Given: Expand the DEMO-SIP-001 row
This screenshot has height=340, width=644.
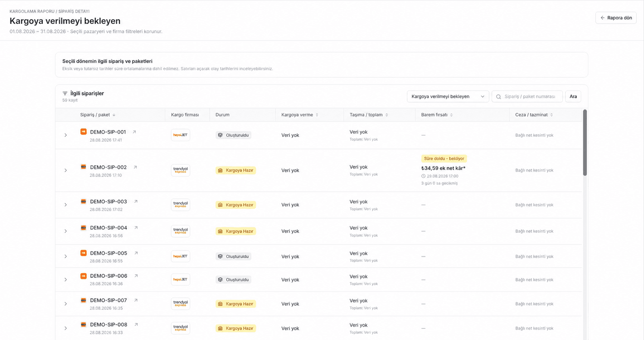Looking at the screenshot, I should 66,135.
